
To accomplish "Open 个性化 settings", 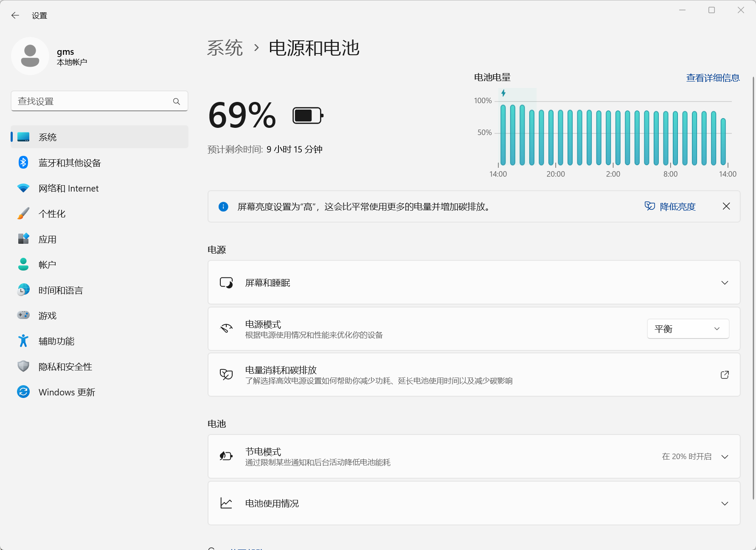I will click(99, 214).
